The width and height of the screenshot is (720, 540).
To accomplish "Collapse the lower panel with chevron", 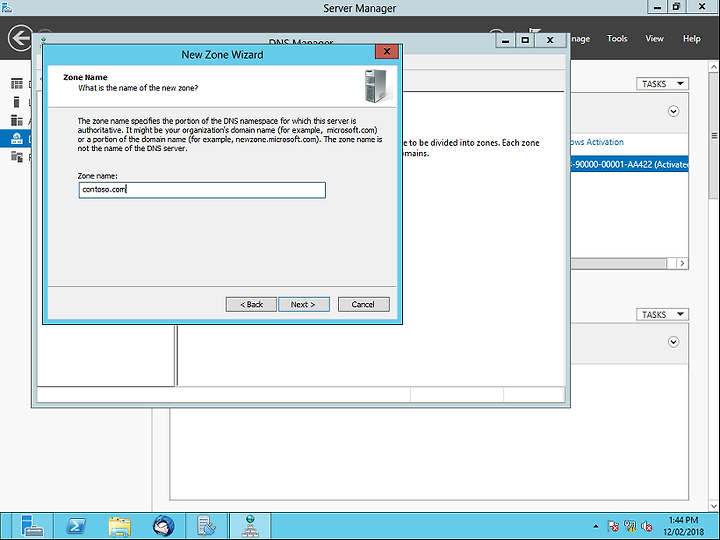I will [x=673, y=342].
